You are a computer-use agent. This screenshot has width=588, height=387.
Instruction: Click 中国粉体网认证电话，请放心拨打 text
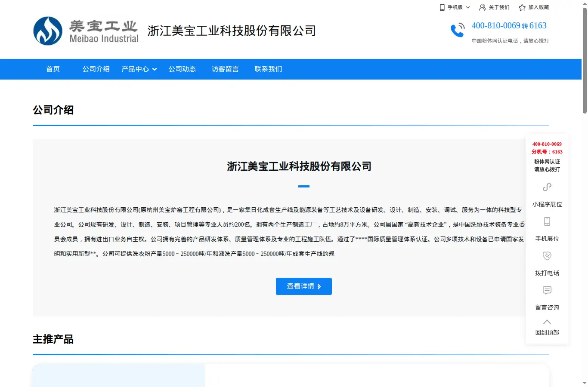510,41
